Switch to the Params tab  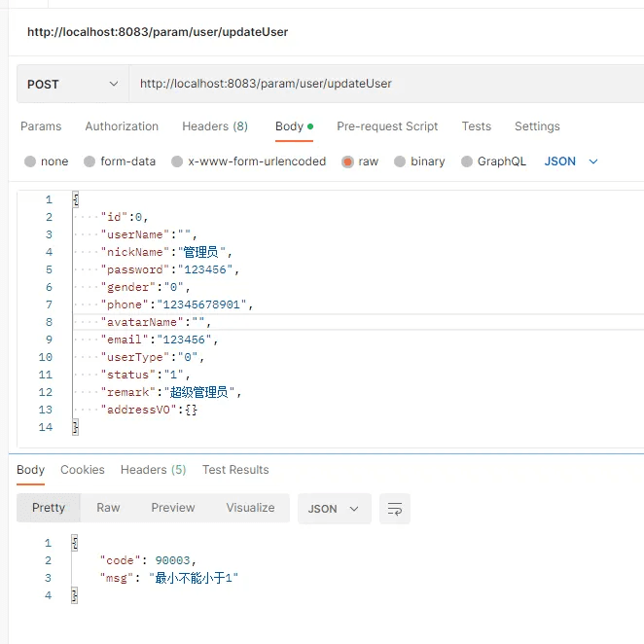pos(41,126)
